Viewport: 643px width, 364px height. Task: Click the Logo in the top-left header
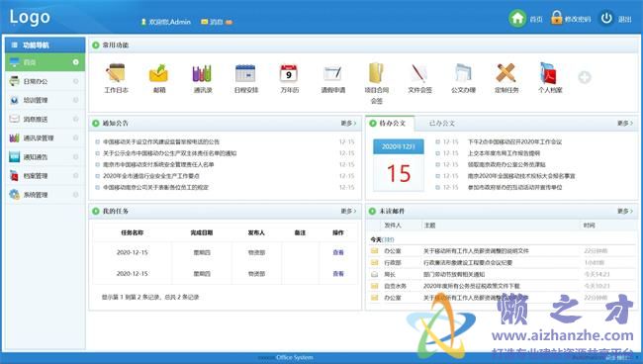pyautogui.click(x=30, y=17)
